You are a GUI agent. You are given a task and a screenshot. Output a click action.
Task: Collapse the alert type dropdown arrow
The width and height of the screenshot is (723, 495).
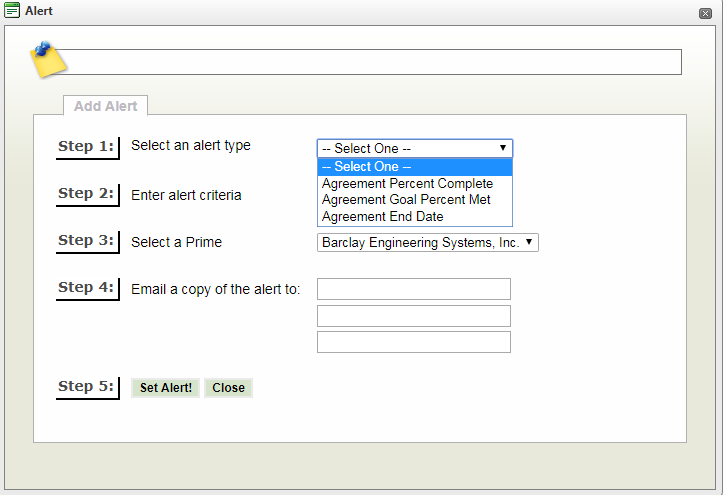(502, 148)
